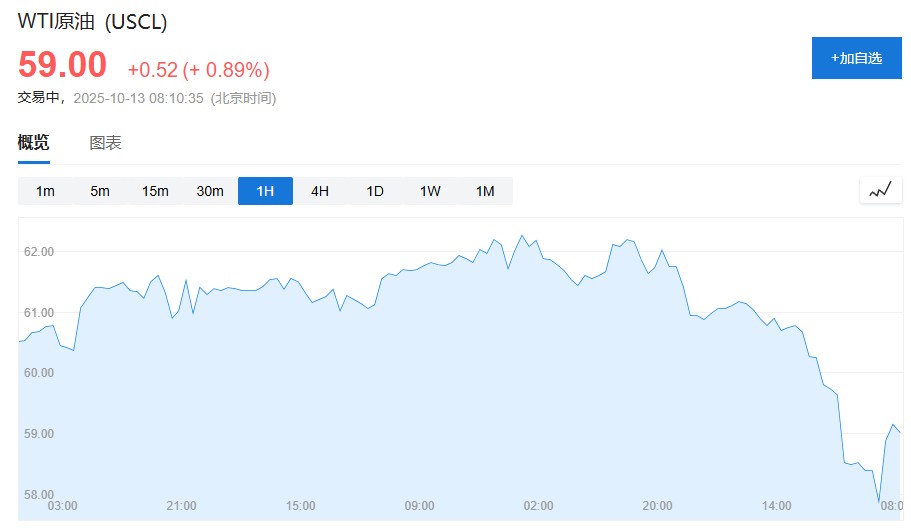Click the 62.00 price axis label
911x532 pixels.
[39, 251]
